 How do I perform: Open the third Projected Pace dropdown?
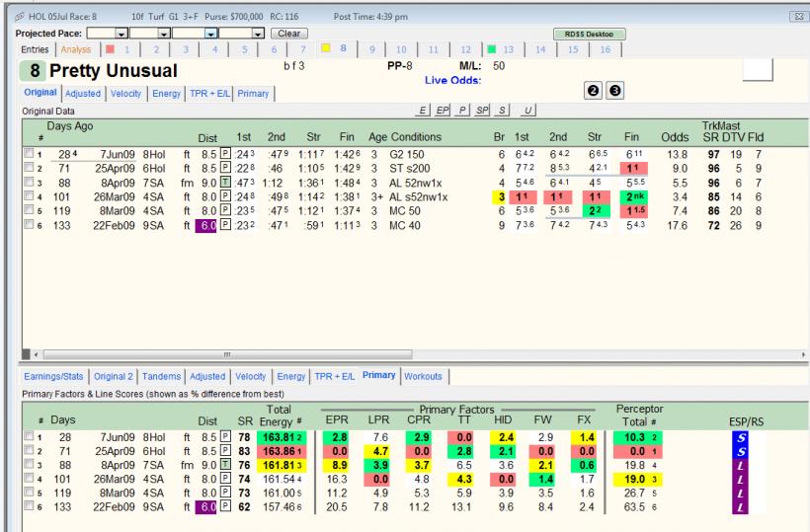[210, 34]
